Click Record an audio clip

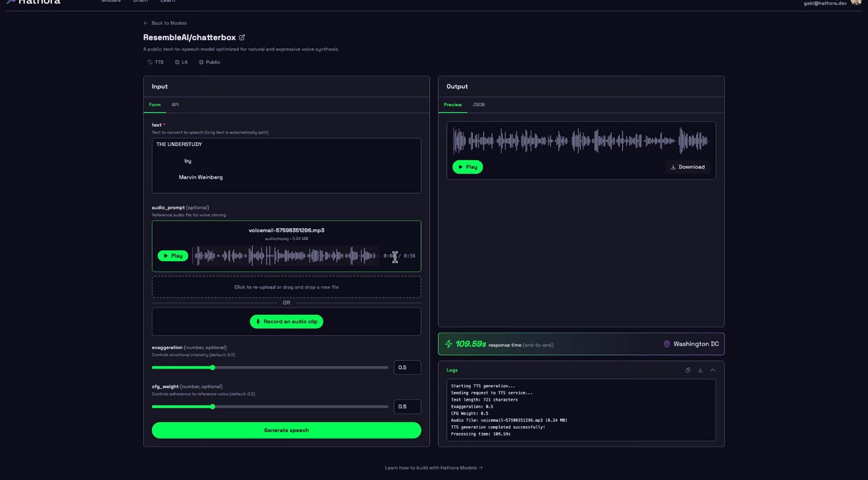coord(287,321)
